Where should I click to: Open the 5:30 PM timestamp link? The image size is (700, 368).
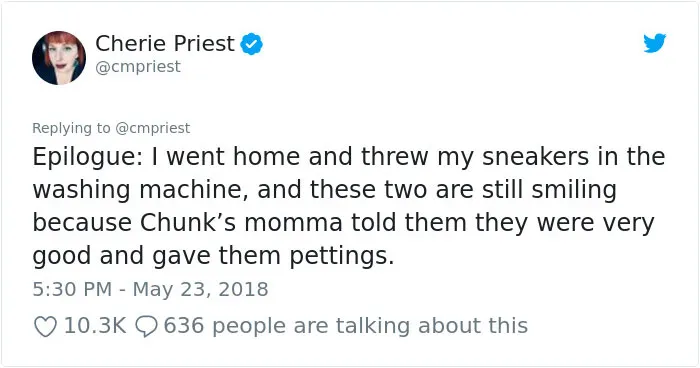(x=72, y=289)
